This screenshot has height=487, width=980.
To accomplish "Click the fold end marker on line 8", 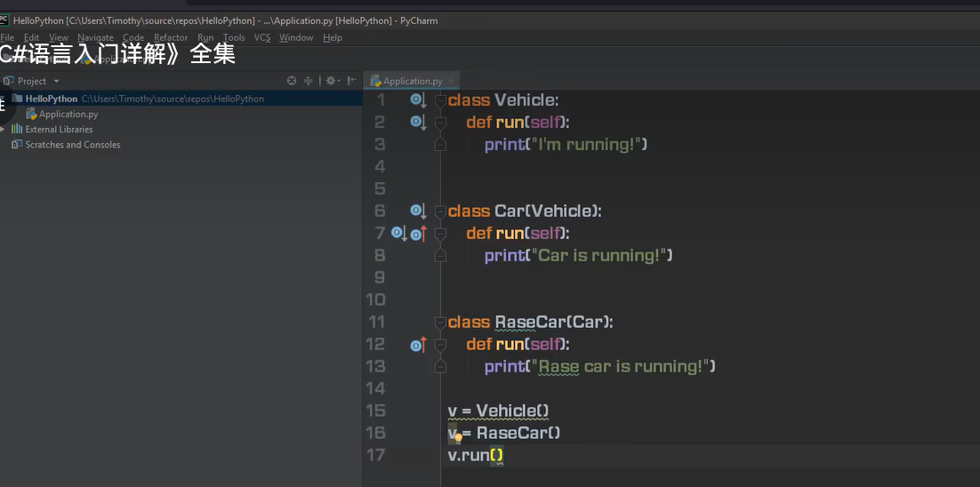I will (440, 256).
